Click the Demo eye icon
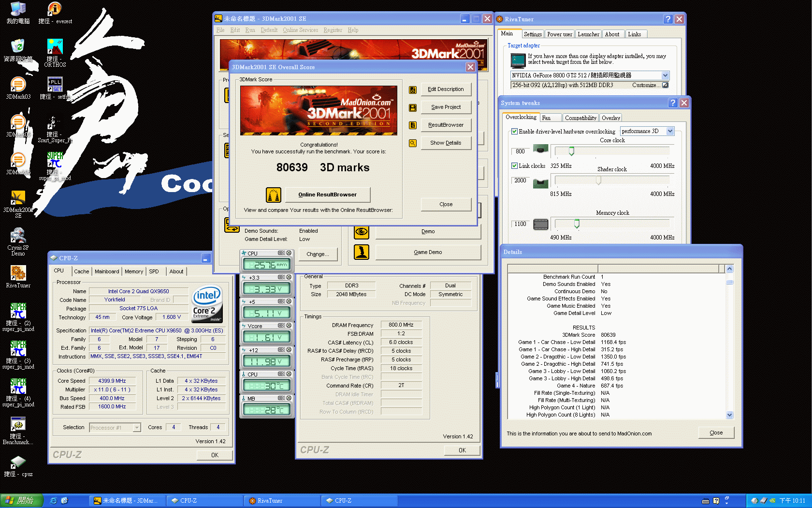The width and height of the screenshot is (812, 508). 362,232
